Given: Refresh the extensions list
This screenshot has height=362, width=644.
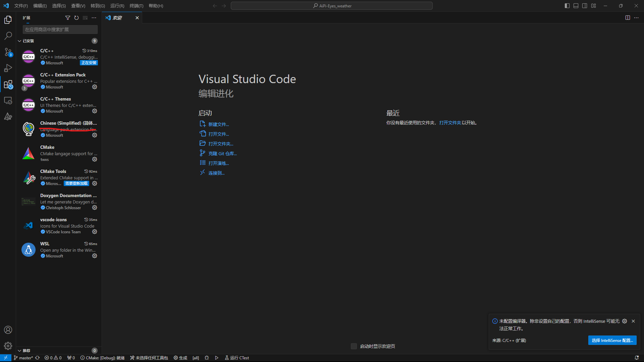Looking at the screenshot, I should [76, 18].
